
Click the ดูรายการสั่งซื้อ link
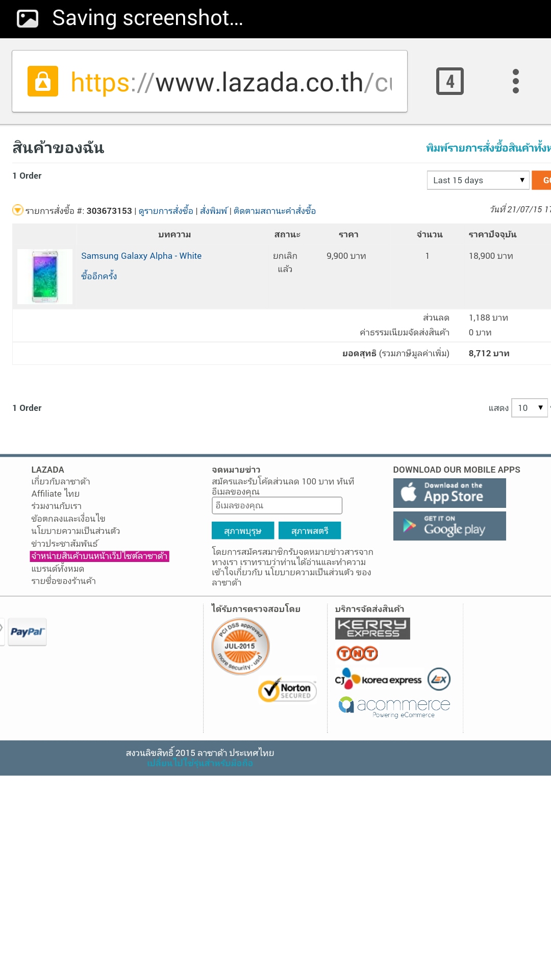(166, 211)
